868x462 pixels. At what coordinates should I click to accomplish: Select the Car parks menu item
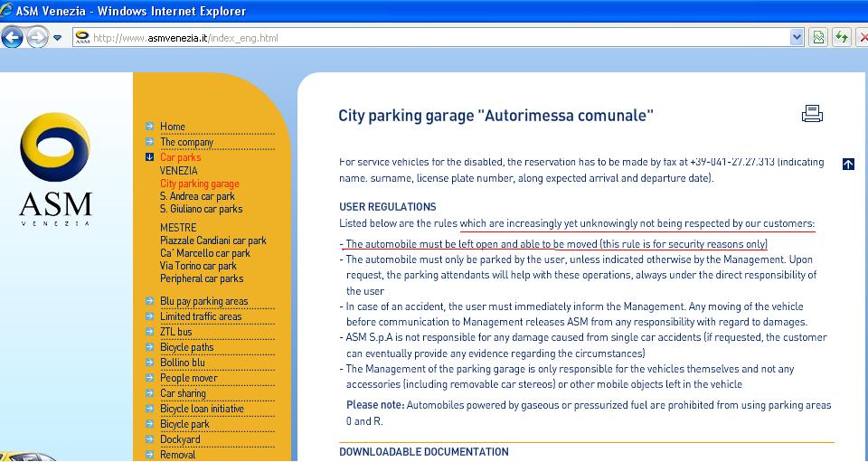coord(181,157)
